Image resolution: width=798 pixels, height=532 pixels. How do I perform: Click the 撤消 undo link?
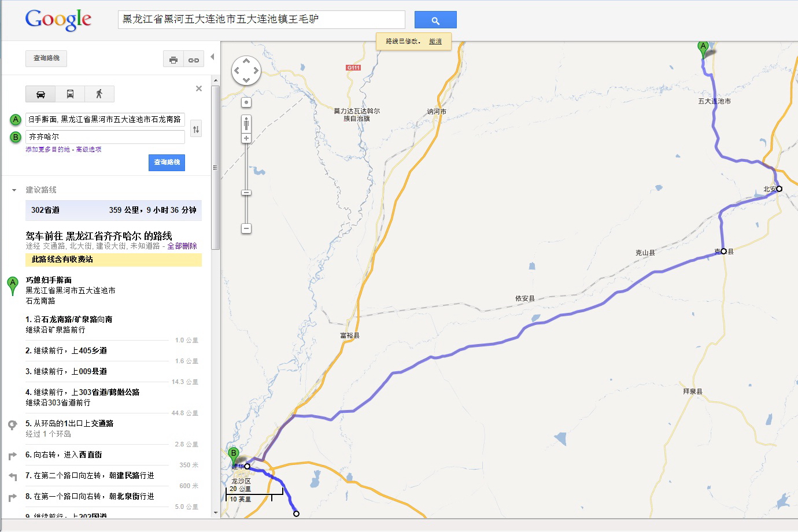point(435,42)
